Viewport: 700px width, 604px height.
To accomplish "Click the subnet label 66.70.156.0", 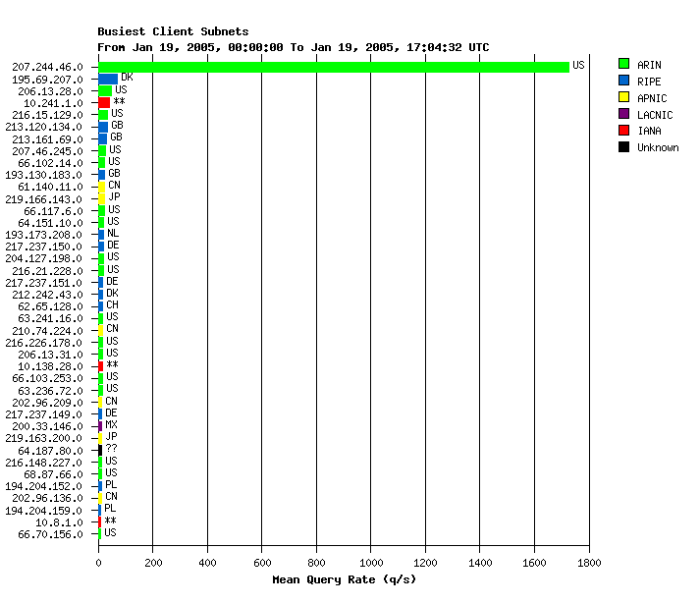I will pos(50,534).
